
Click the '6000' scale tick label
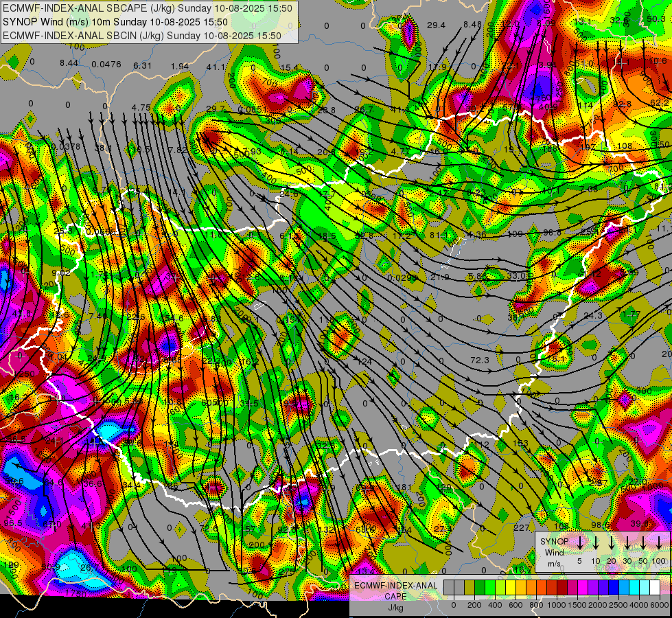pyautogui.click(x=659, y=605)
